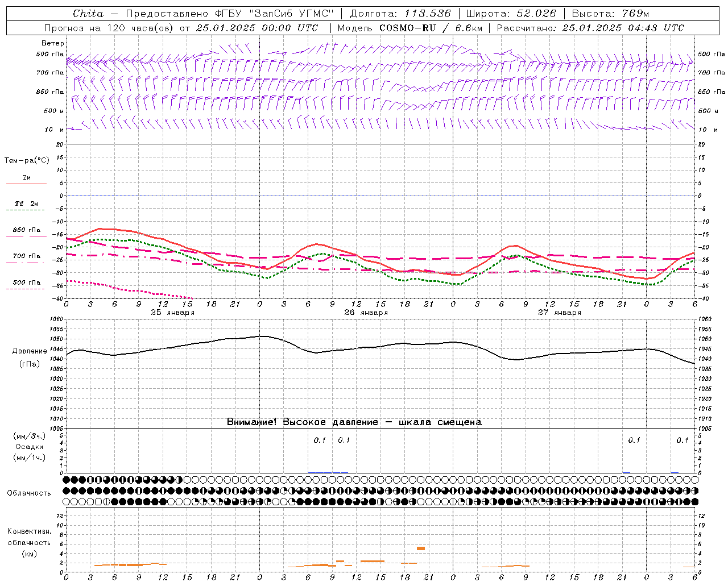This screenshot has width=728, height=582.
Task: Click the "Конвективн." label text
Action: tap(29, 531)
